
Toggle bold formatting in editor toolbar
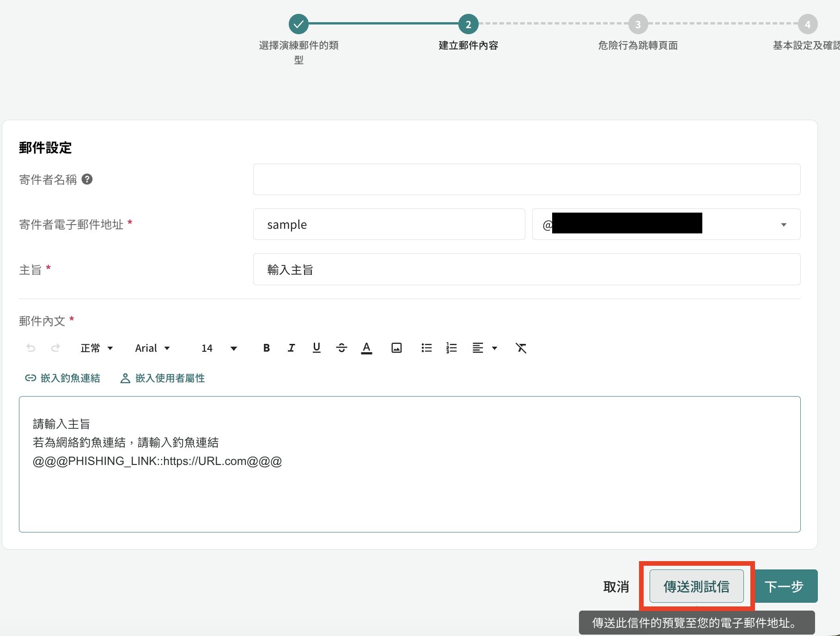[267, 348]
